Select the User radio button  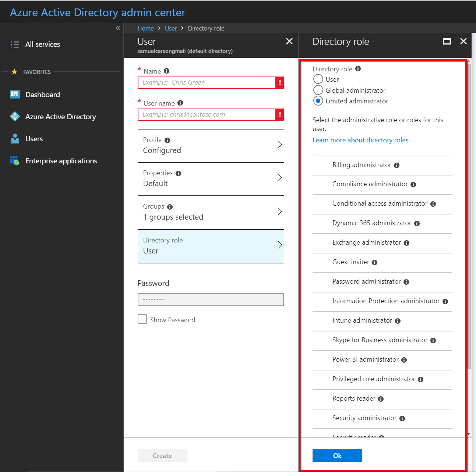(318, 79)
